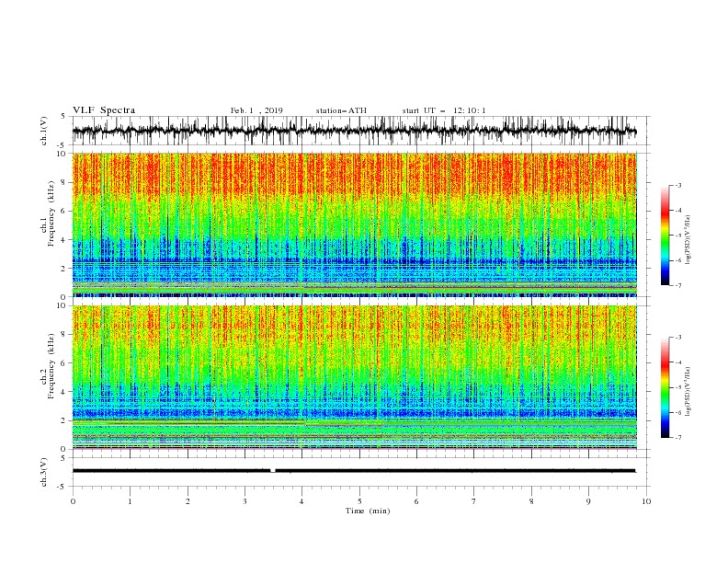Click the 'station=ATH' header label

[341, 110]
